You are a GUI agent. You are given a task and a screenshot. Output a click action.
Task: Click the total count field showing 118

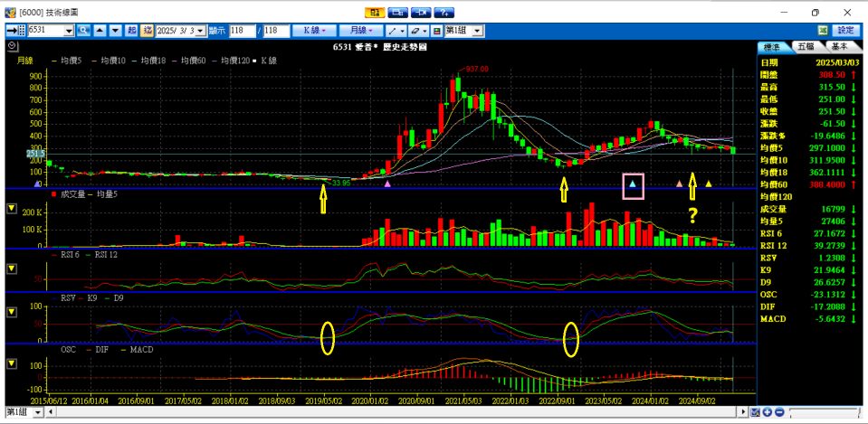tap(275, 30)
